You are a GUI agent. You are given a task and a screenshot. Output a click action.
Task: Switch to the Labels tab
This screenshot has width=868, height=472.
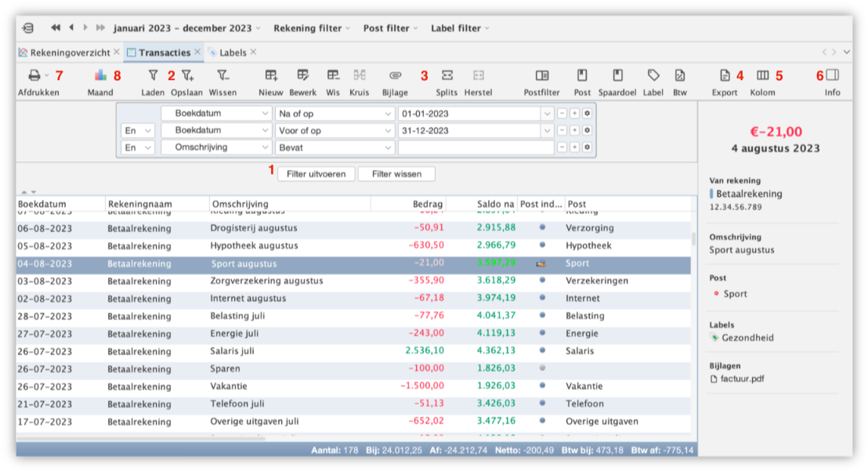pos(232,53)
